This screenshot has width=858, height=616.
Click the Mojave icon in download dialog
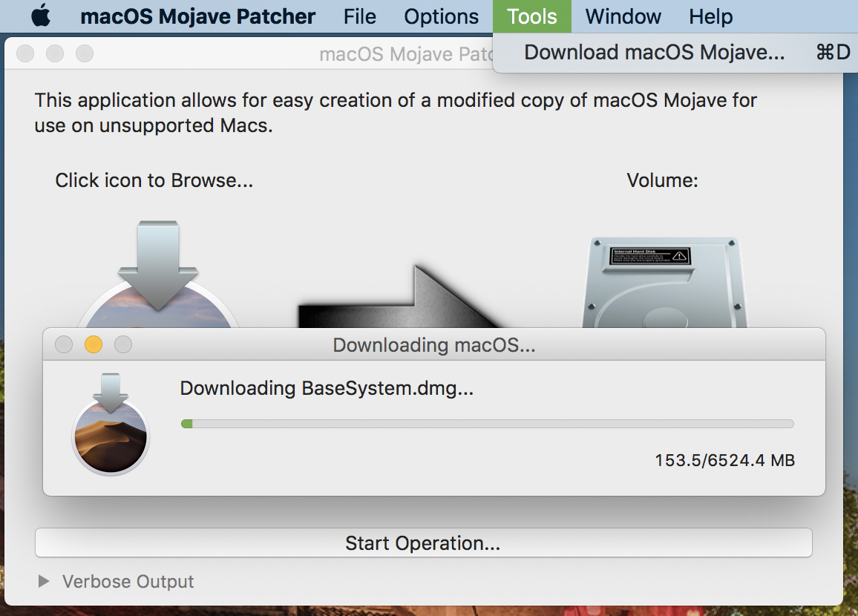111,424
